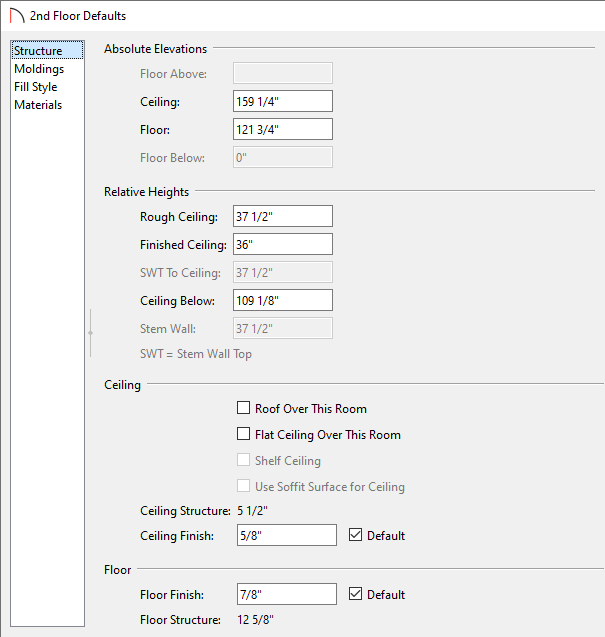Switch to the Fill Style panel
This screenshot has width=605, height=637.
click(36, 87)
